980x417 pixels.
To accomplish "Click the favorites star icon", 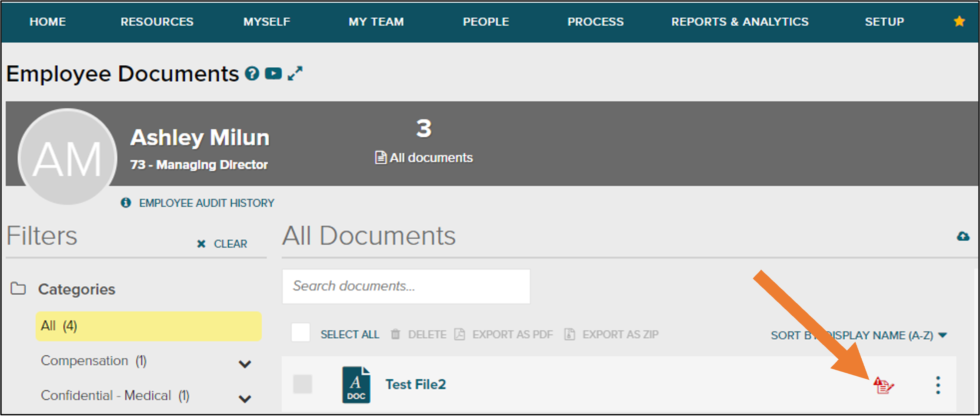I will pos(959,21).
